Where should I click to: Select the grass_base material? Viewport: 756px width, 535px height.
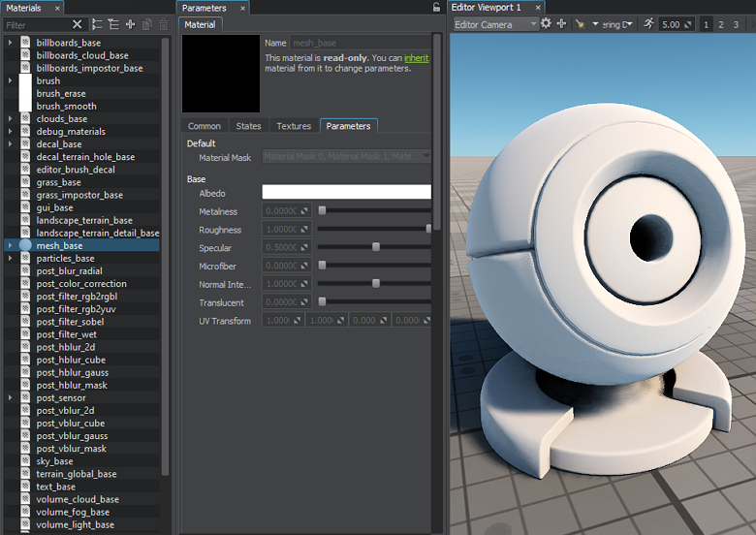click(x=59, y=182)
